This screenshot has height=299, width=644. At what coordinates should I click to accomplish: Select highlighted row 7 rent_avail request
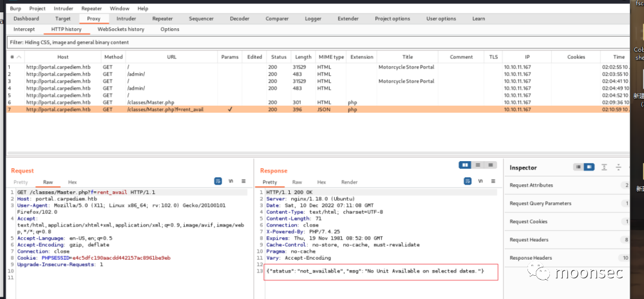pyautogui.click(x=318, y=110)
